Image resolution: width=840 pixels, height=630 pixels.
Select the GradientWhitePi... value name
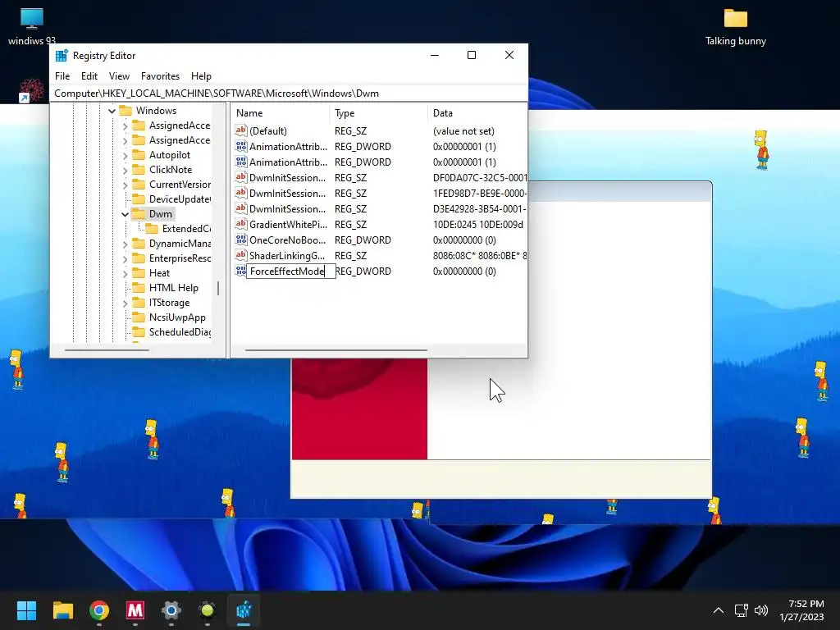(288, 225)
